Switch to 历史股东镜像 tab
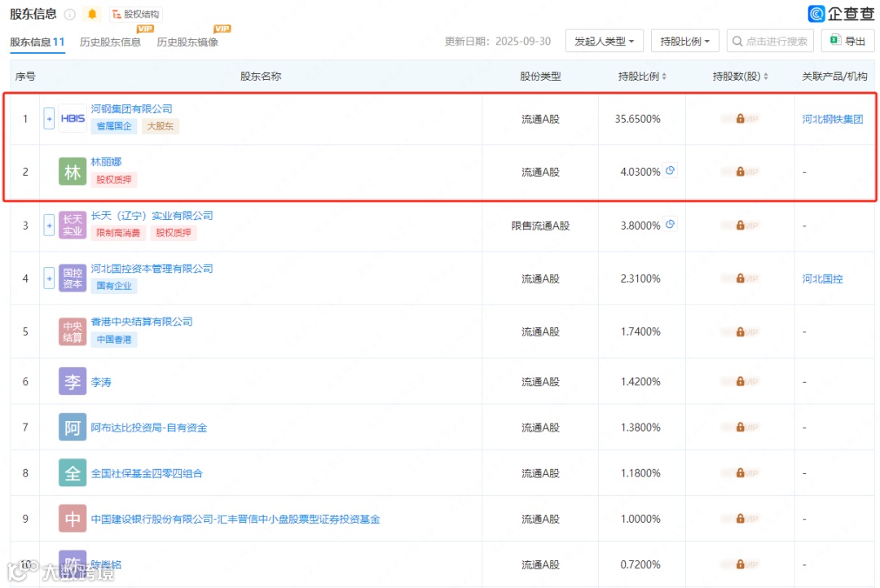Screen dimensions: 880x588 pos(187,42)
